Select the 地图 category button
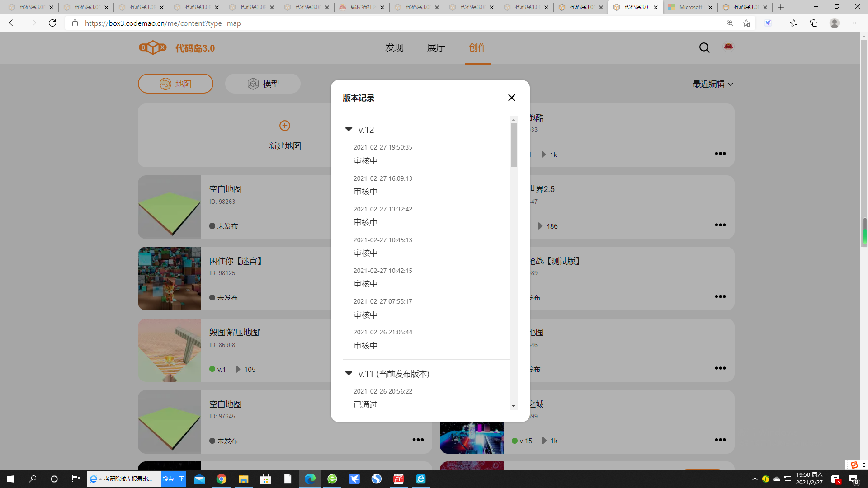 (175, 84)
